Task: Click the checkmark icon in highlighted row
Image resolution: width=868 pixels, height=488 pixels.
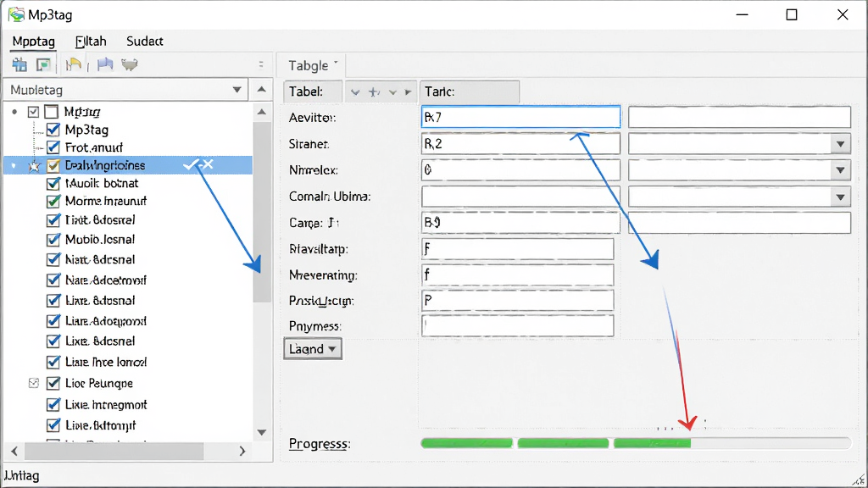Action: pos(191,165)
